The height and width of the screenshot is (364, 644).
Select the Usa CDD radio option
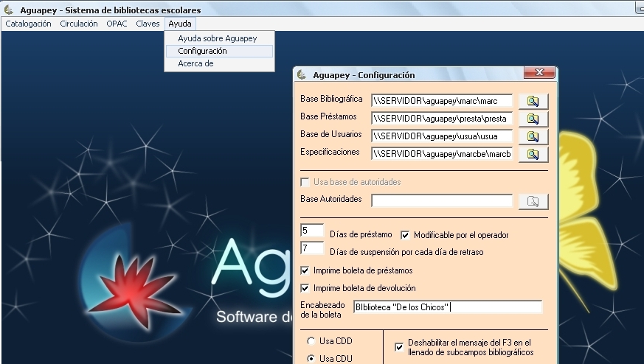310,343
